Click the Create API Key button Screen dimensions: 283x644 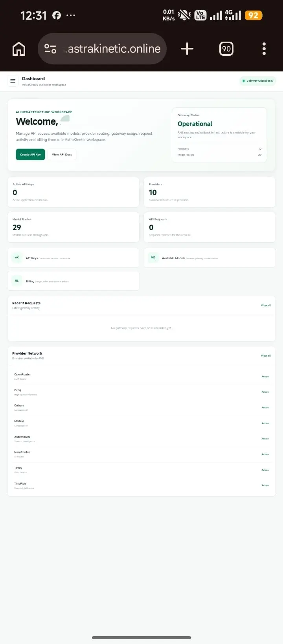click(x=30, y=154)
